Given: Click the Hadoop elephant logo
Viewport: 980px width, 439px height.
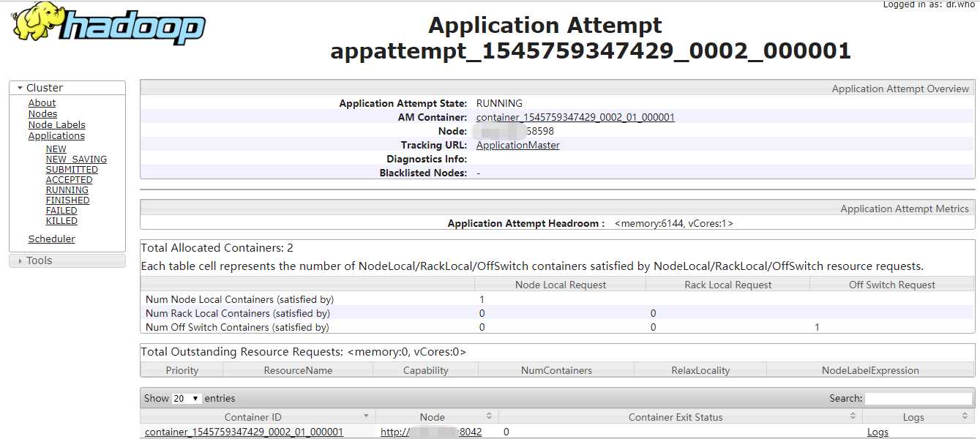Looking at the screenshot, I should tap(108, 23).
